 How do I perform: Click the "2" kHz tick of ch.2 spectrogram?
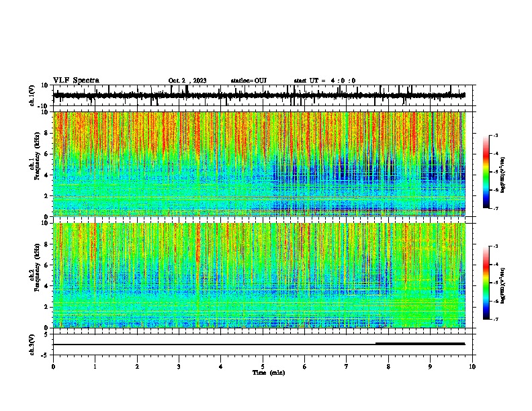(x=47, y=307)
